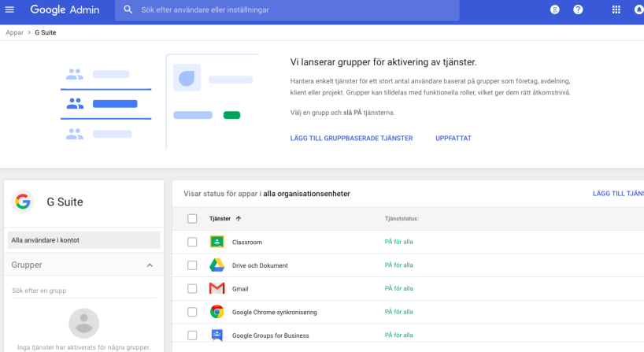
Task: Click Drive och Dokument's PÅ för alla status
Action: point(399,265)
